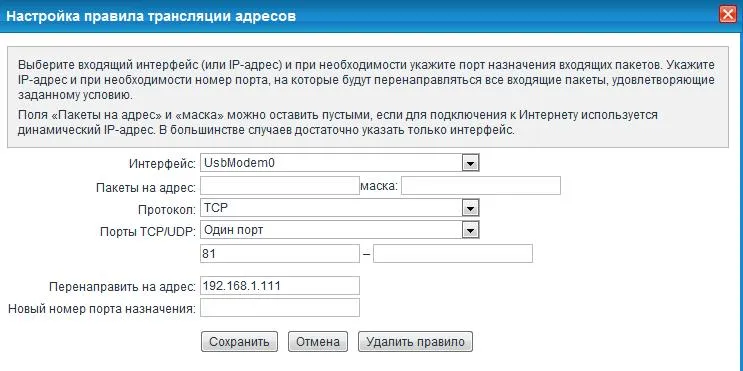Click the help paragraph starting Выберите входящий интерфейс
Image resolution: width=743 pixels, height=371 pixels.
click(366, 80)
